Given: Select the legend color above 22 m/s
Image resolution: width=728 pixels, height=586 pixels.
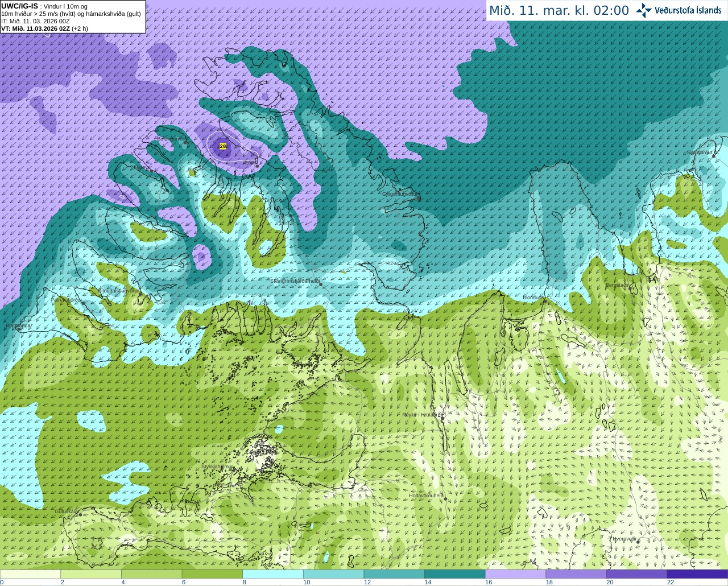Looking at the screenshot, I should 697,574.
